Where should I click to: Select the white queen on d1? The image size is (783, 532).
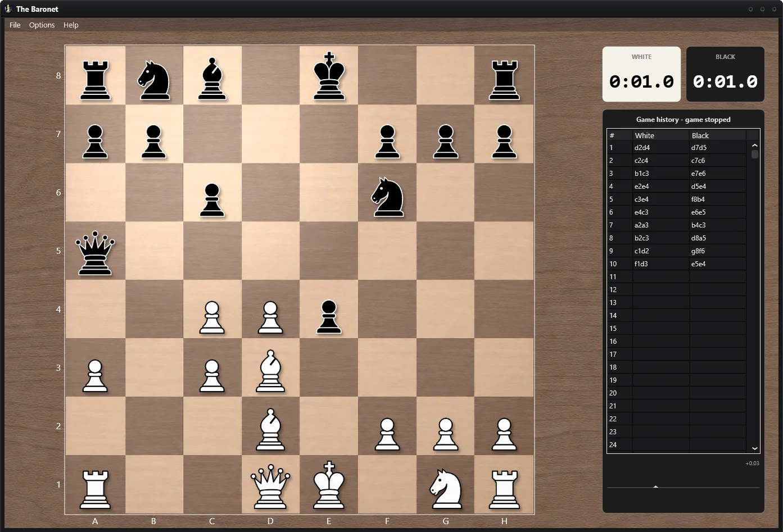pyautogui.click(x=270, y=486)
